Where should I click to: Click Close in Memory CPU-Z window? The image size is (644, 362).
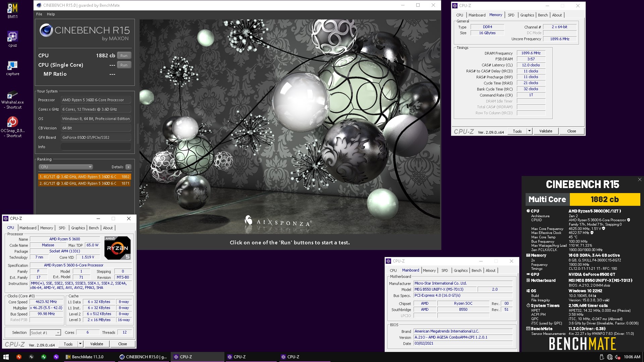coord(572,131)
